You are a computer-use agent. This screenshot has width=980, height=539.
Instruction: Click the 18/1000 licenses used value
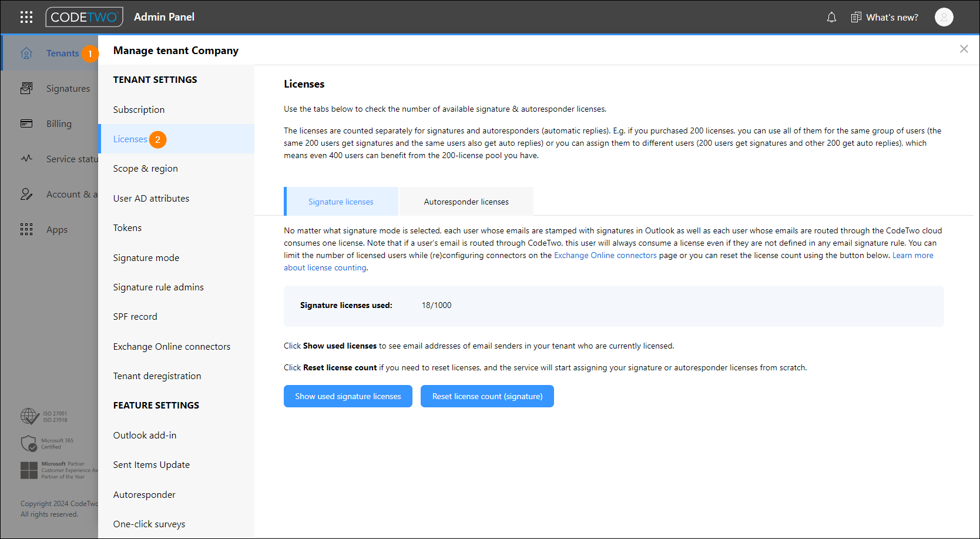[437, 305]
